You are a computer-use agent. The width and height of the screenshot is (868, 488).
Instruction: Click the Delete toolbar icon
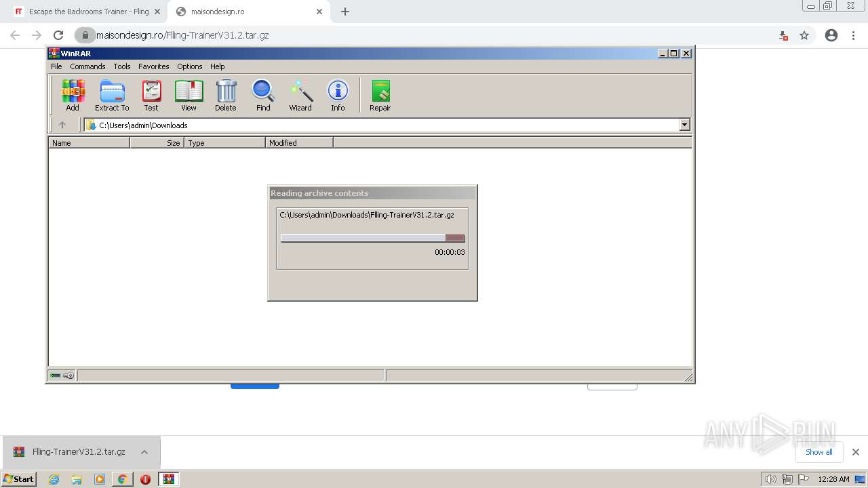click(226, 96)
